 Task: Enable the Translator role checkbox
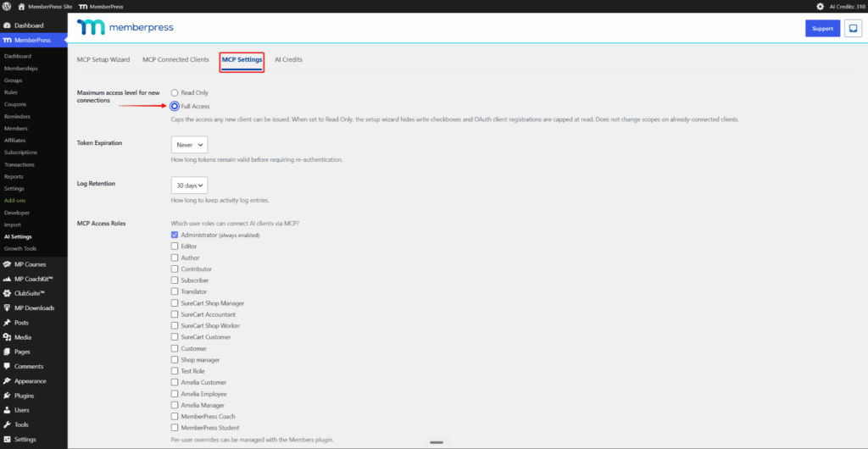(175, 292)
